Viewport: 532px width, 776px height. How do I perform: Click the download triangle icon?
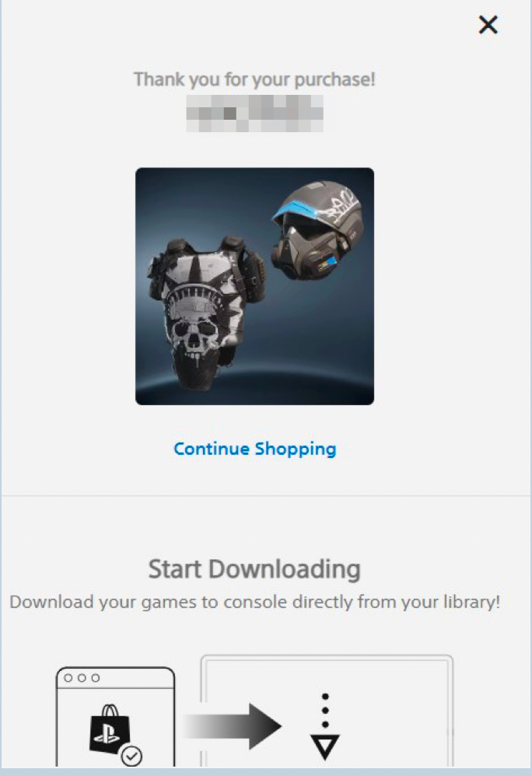(x=325, y=747)
